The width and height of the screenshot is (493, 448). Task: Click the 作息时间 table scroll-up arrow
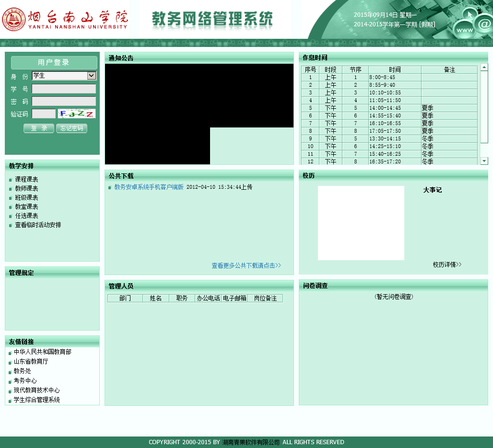point(484,67)
